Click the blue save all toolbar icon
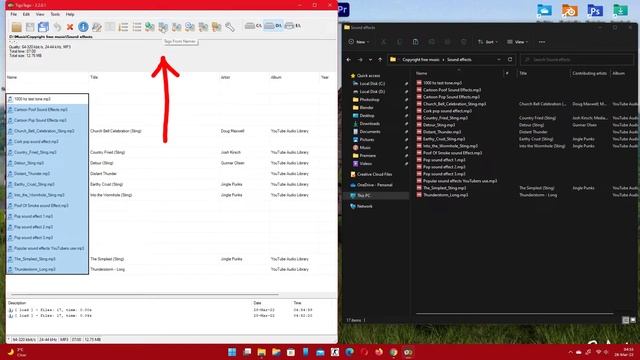Image resolution: width=640 pixels, height=360 pixels. pyautogui.click(x=43, y=27)
